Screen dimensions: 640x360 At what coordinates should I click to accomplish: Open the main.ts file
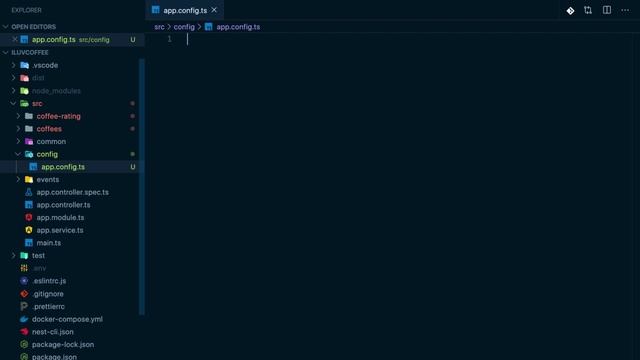[x=49, y=242]
